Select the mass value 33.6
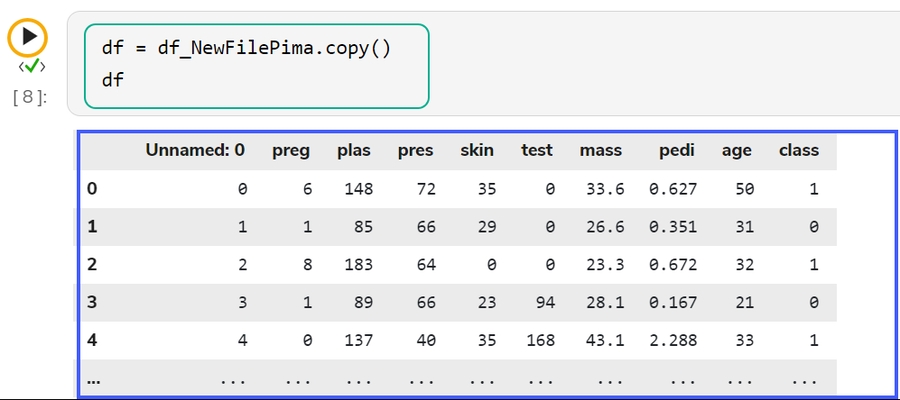The width and height of the screenshot is (900, 400). (605, 188)
